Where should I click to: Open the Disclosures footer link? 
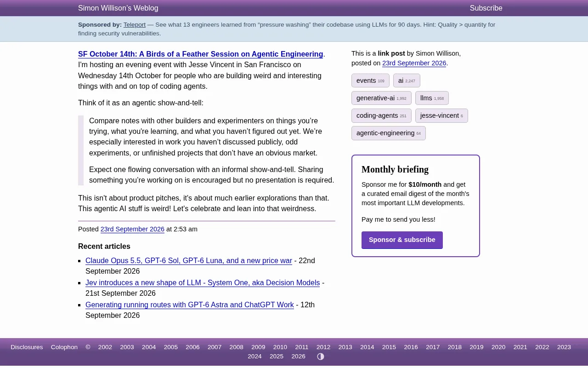point(27,347)
